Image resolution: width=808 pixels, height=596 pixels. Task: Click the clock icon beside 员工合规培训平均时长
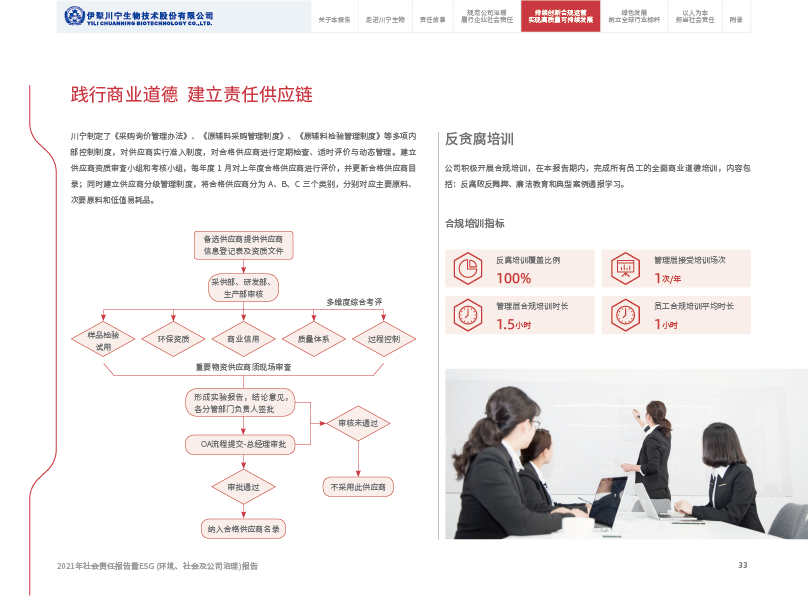point(625,314)
